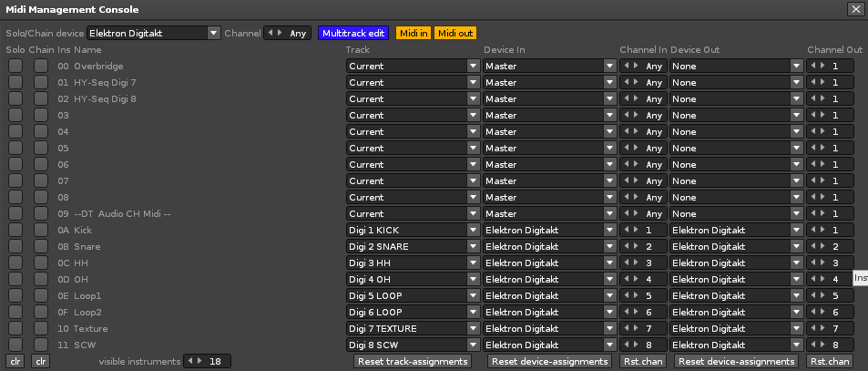Select instrument name '--DT Audio CH Midi --'
The height and width of the screenshot is (371, 868).
click(x=122, y=213)
